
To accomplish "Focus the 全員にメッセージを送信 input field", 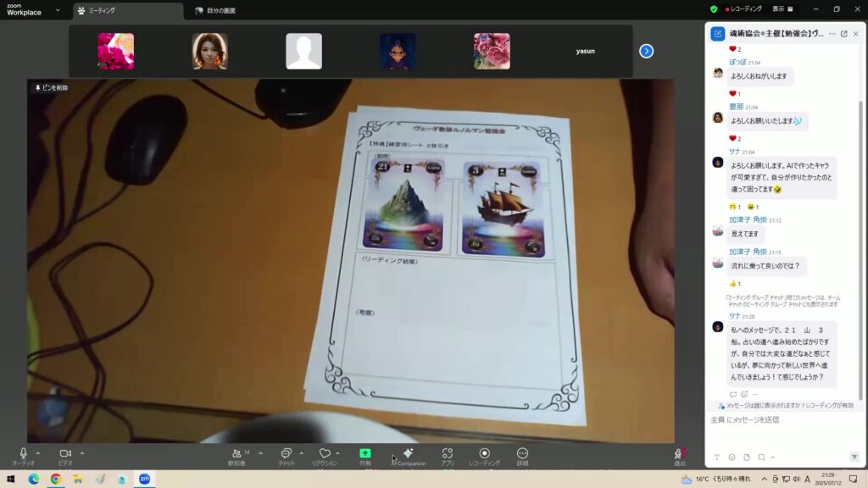I will point(783,420).
